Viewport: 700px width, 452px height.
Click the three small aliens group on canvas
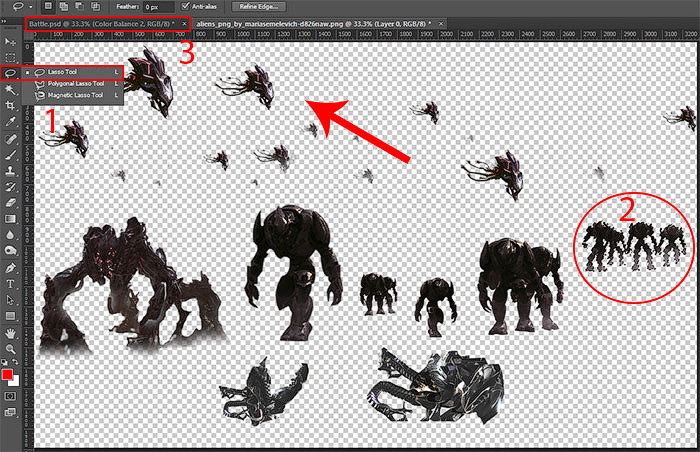(634, 247)
